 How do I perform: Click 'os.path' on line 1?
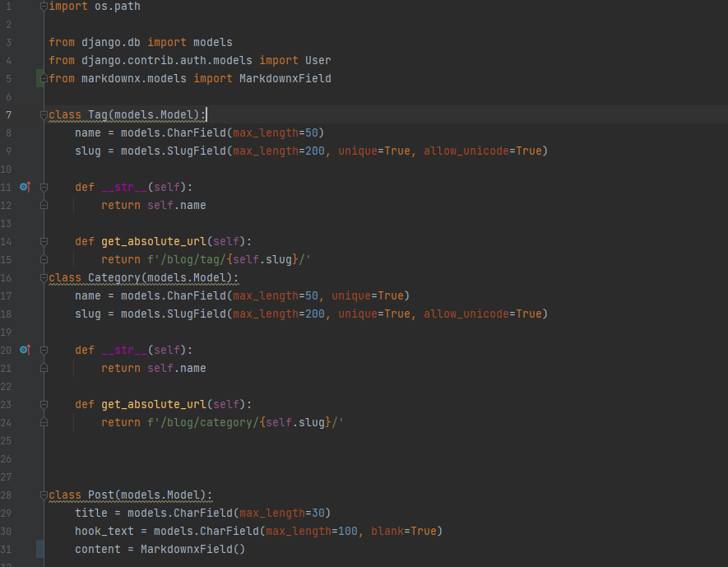[x=118, y=7]
